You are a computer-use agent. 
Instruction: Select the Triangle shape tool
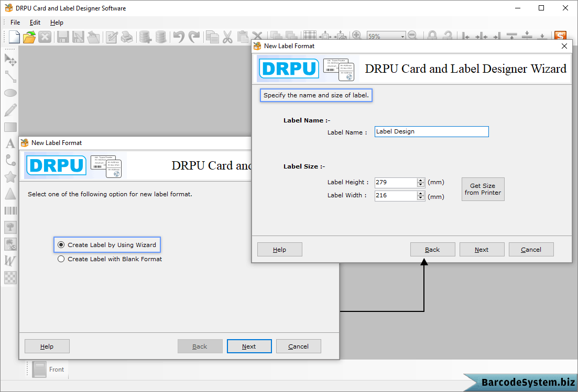10,194
